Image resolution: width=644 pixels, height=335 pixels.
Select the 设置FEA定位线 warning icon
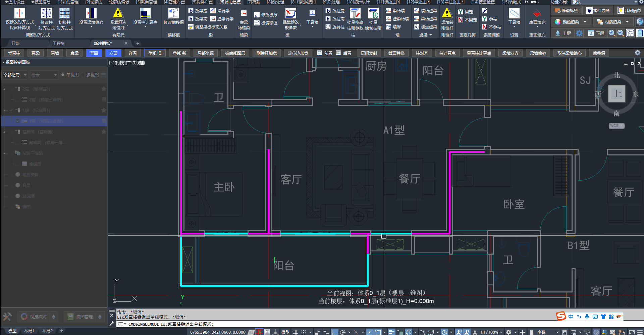(x=118, y=13)
